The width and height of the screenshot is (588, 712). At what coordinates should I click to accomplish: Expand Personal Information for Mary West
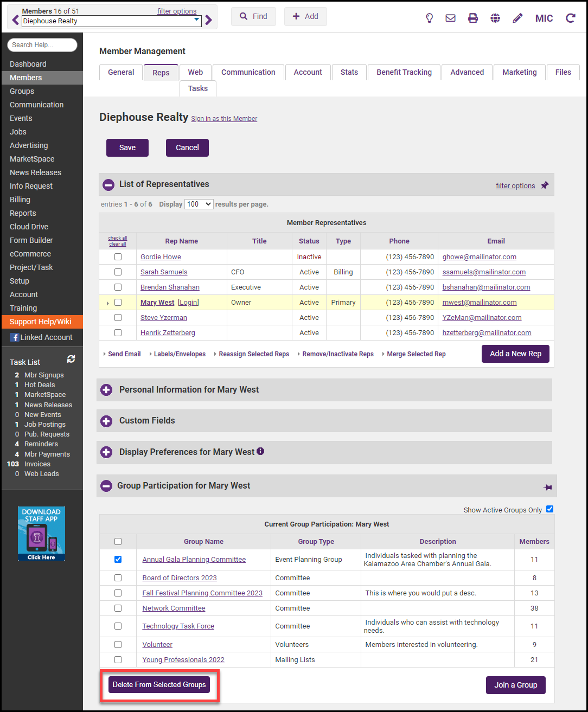click(x=107, y=390)
